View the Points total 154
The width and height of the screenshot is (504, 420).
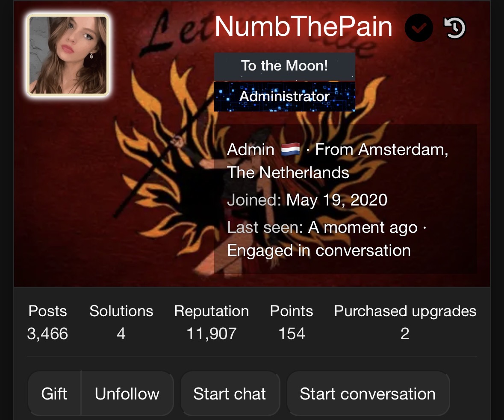292,334
